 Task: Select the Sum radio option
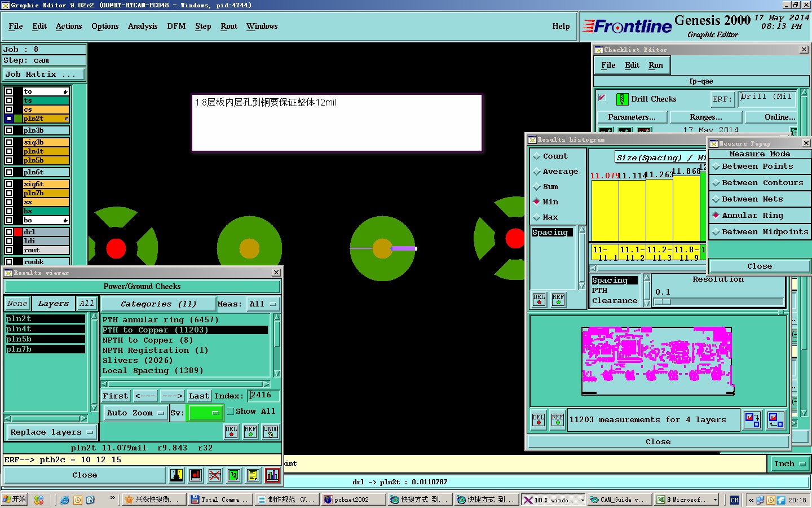click(x=537, y=187)
